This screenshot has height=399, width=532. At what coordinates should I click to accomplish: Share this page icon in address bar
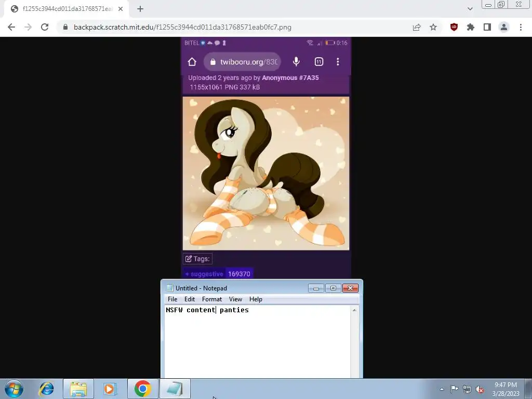[417, 27]
